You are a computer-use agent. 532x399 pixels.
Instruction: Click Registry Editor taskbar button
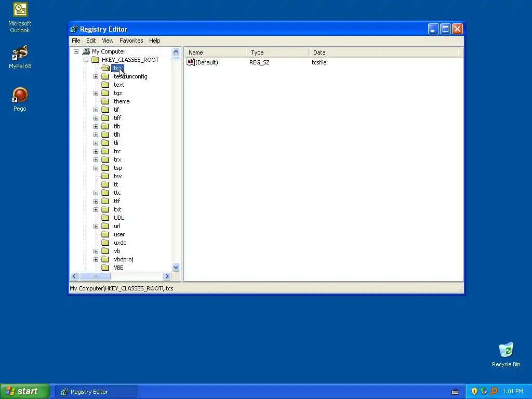point(97,392)
